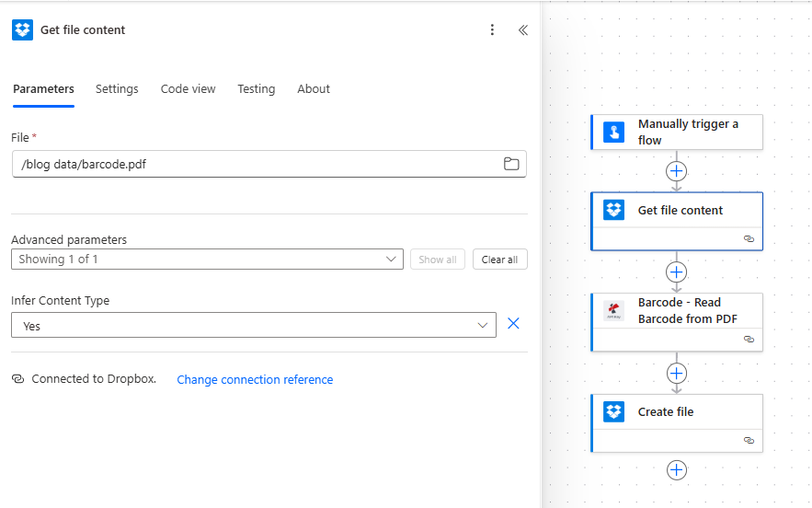
Task: Click the Manually trigger a flow icon
Action: coord(613,133)
